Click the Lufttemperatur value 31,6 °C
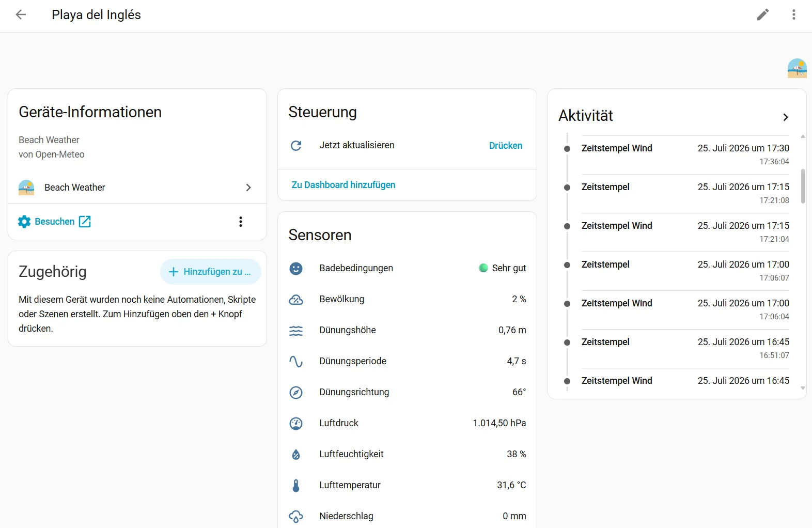The height and width of the screenshot is (528, 812). point(511,485)
